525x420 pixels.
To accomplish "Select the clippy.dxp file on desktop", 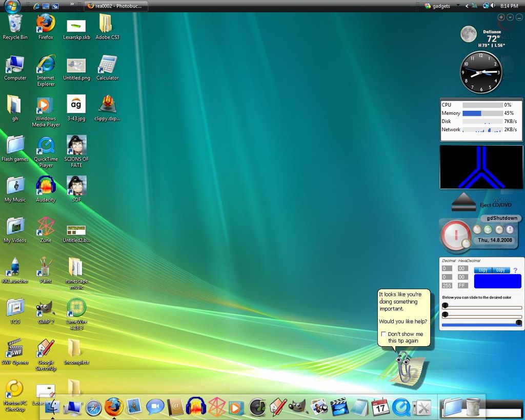I will click(x=107, y=108).
